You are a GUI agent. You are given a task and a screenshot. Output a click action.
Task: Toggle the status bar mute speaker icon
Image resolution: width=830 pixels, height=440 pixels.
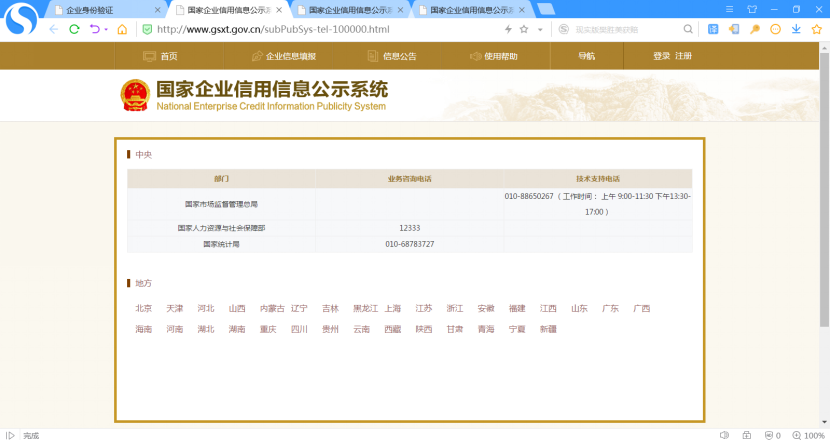click(725, 435)
